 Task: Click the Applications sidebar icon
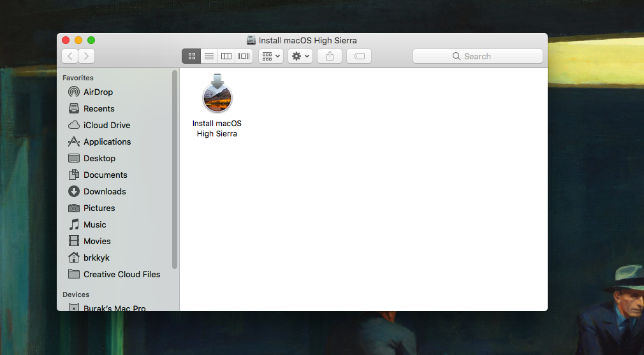tap(74, 141)
